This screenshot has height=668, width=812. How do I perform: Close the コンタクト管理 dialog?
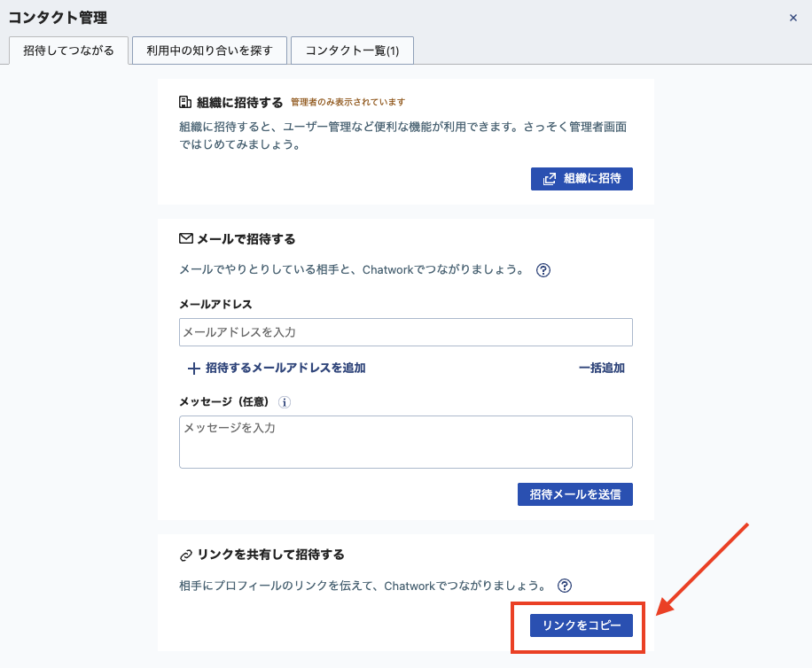coord(793,18)
